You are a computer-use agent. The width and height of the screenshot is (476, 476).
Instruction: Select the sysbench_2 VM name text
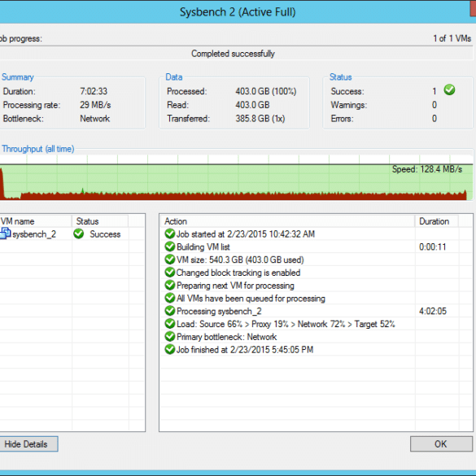(x=34, y=234)
